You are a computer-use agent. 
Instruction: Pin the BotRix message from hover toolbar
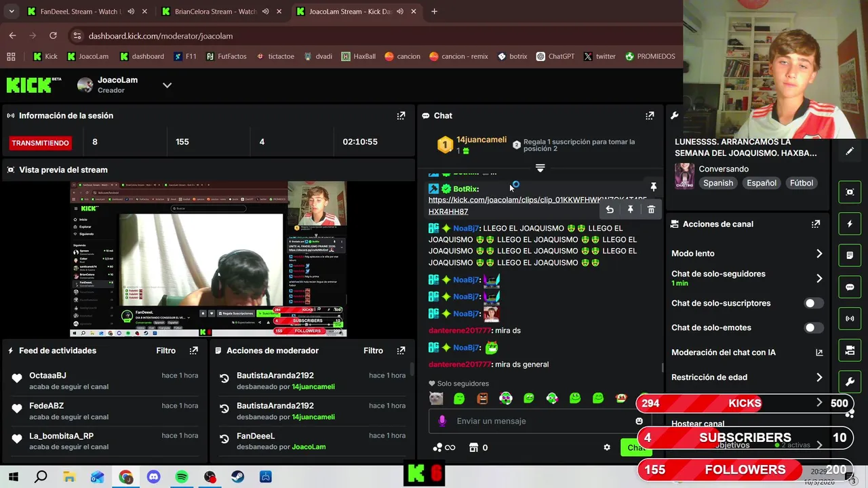(630, 209)
